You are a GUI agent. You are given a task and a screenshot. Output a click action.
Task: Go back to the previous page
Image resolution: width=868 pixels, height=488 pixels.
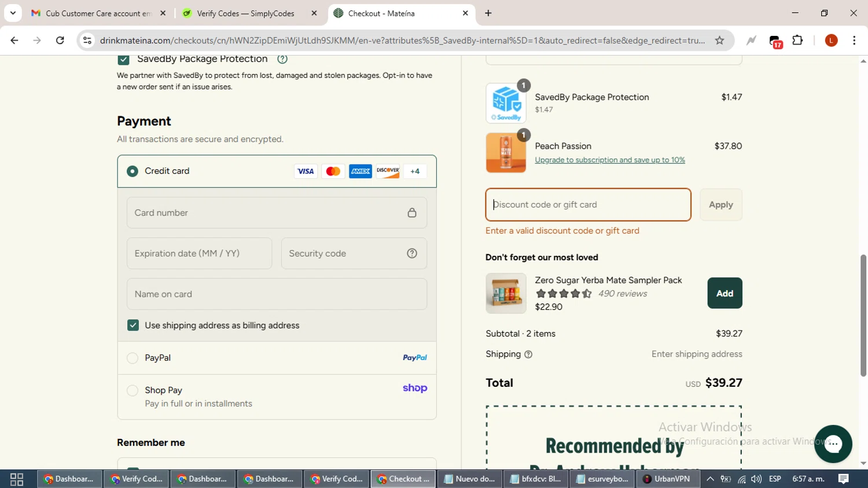14,41
